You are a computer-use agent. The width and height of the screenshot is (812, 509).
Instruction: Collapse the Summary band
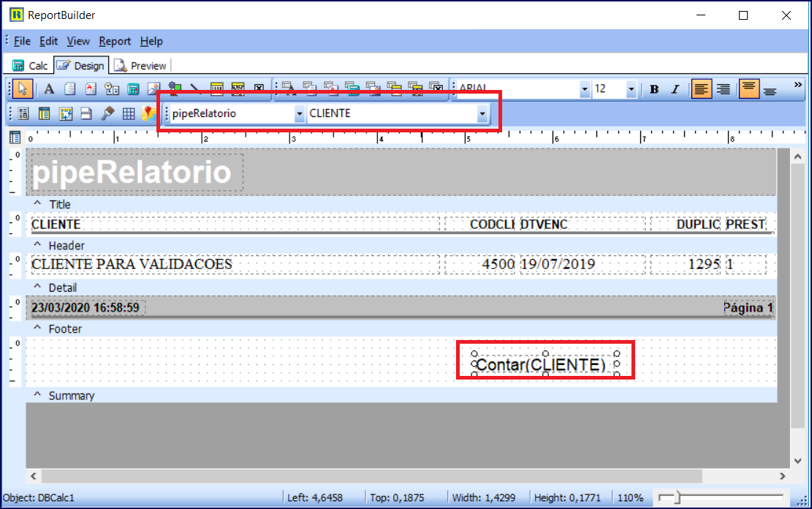(x=37, y=394)
